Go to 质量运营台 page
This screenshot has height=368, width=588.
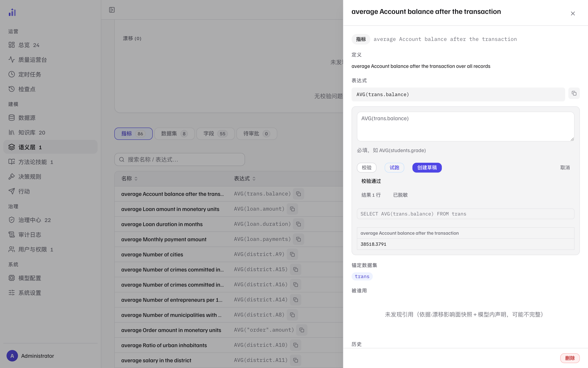50,60
